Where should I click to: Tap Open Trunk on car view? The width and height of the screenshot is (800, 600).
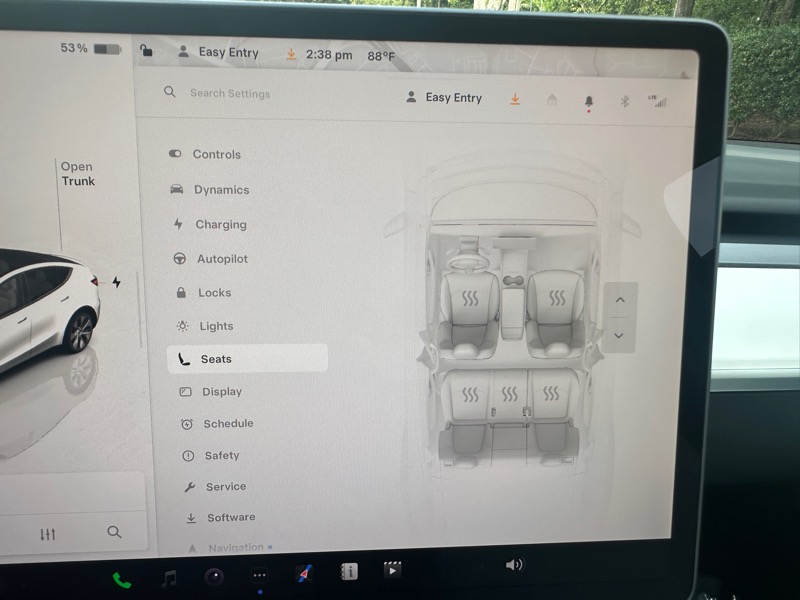point(77,174)
